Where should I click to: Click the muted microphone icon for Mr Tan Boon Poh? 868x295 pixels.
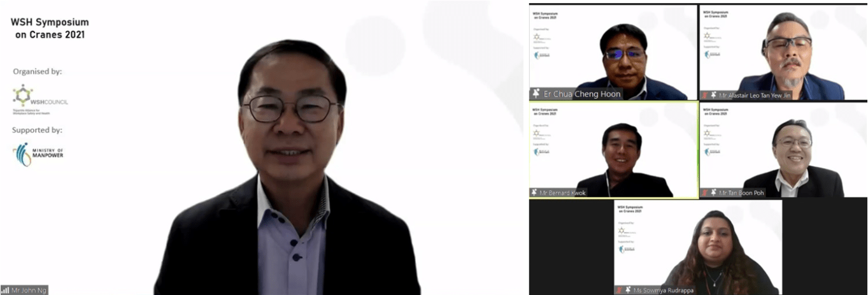[705, 192]
